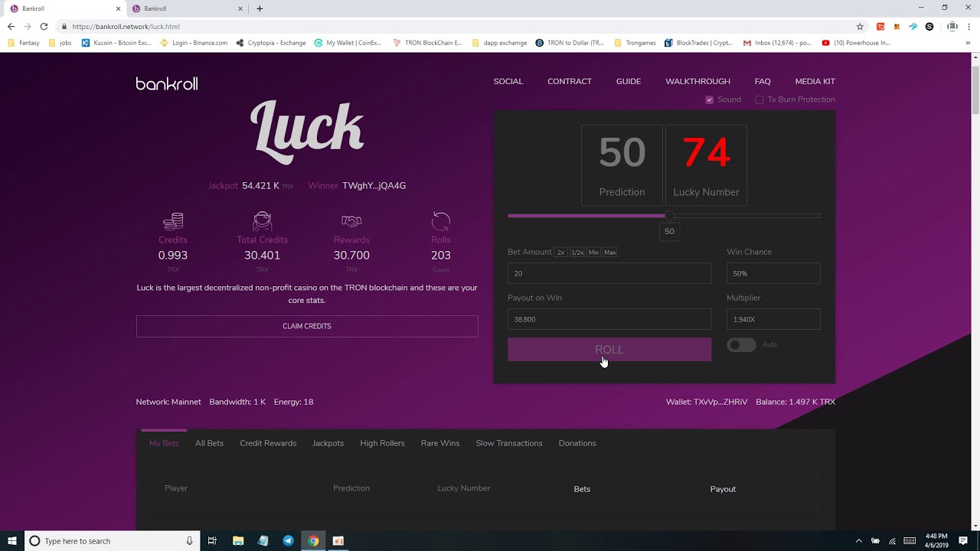Toggle the Sound checkbox
Image resolution: width=980 pixels, height=551 pixels.
tap(709, 99)
